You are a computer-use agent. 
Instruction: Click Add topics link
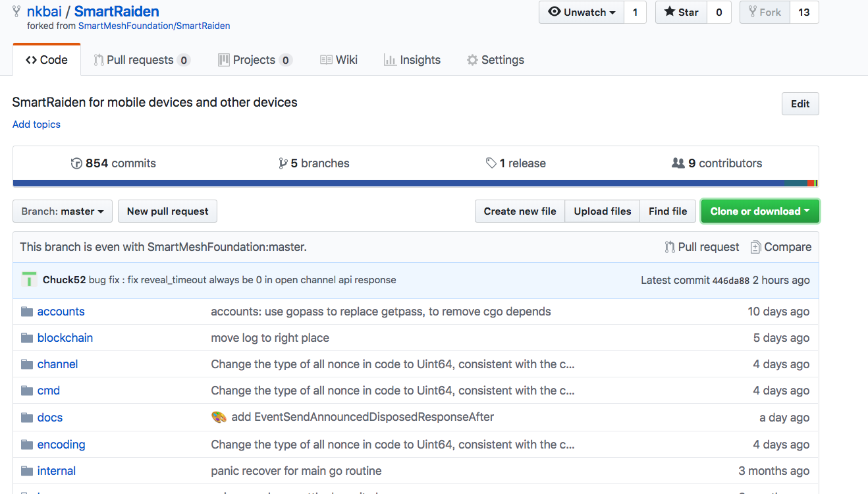click(36, 124)
